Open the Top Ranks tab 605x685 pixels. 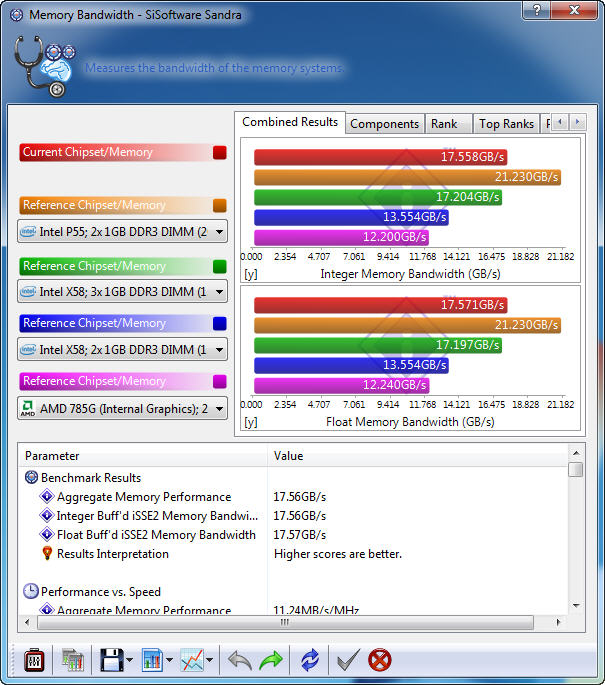506,124
